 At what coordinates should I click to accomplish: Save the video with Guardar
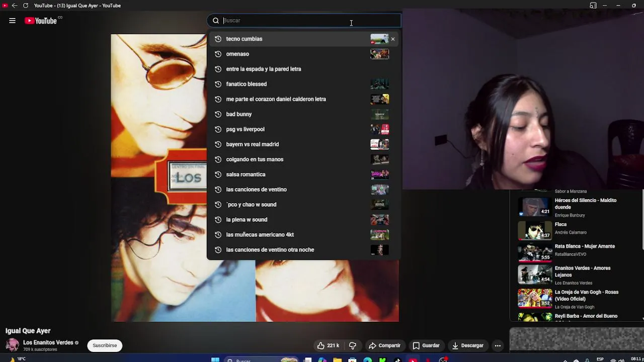(426, 345)
